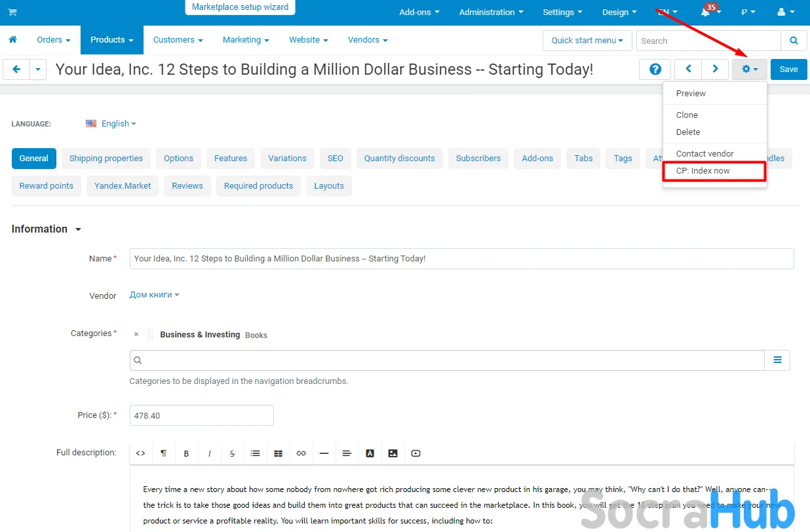Open the Marketplace setup wizard

tap(240, 7)
